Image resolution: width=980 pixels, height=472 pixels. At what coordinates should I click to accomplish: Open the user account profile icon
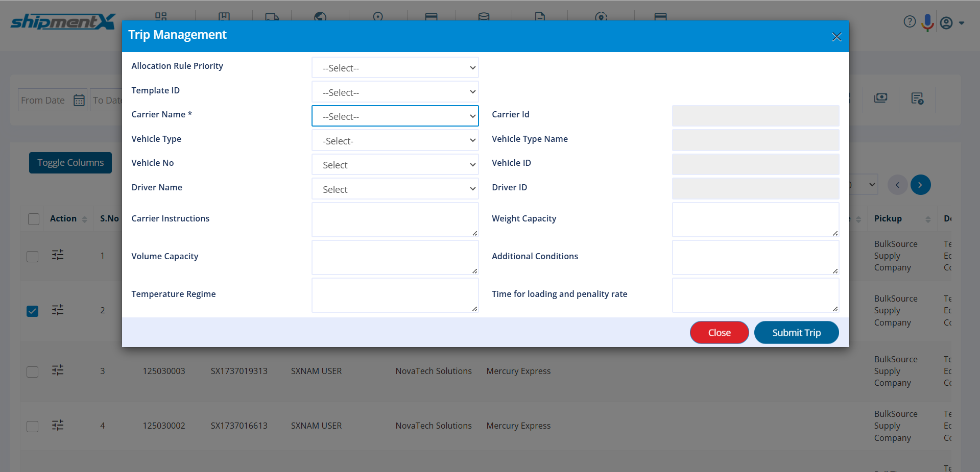[x=946, y=23]
